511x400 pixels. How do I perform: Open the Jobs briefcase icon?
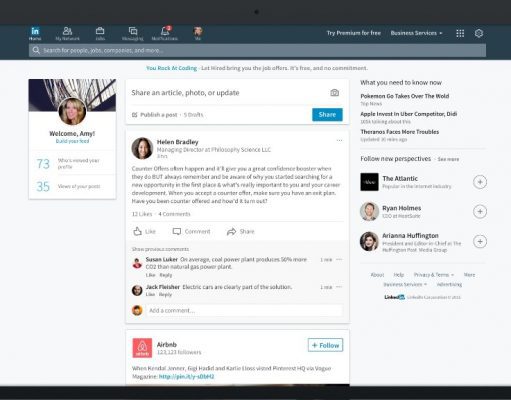click(100, 31)
